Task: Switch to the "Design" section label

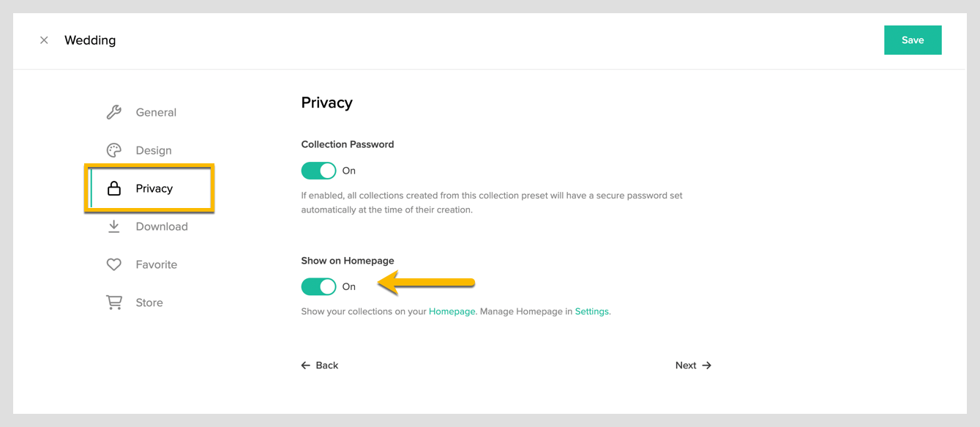Action: point(154,150)
